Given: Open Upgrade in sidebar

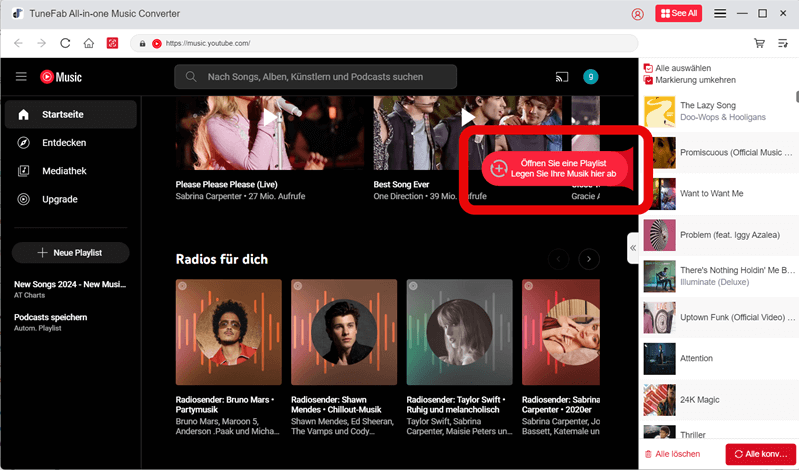Looking at the screenshot, I should tap(71, 199).
